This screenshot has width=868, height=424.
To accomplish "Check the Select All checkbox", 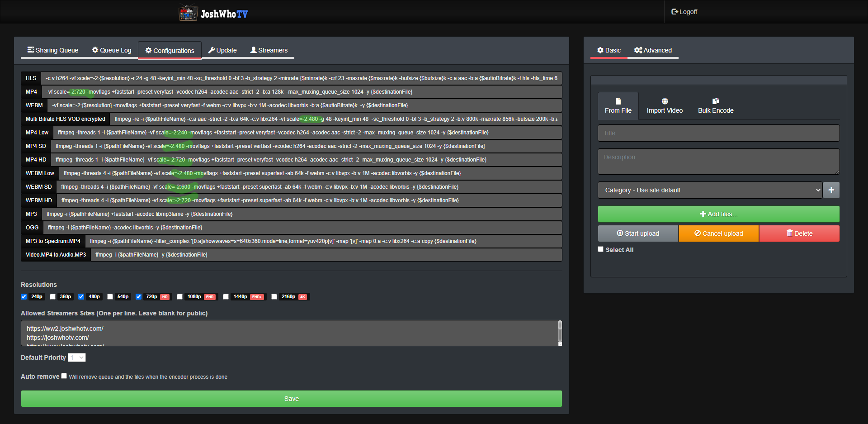I will tap(600, 249).
